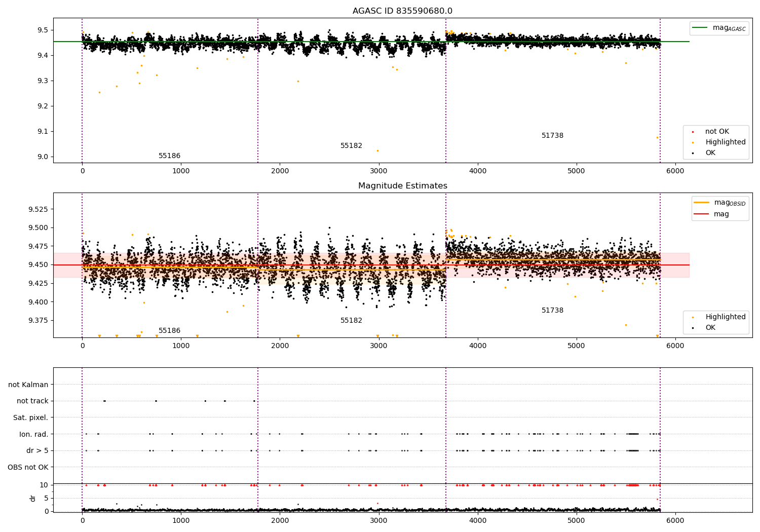Click OBSID label 51738 in top plot

coord(552,136)
